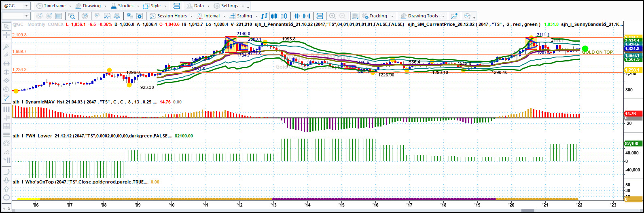The width and height of the screenshot is (644, 213).
Task: Decrease bar spacing icon
Action: click(297, 16)
